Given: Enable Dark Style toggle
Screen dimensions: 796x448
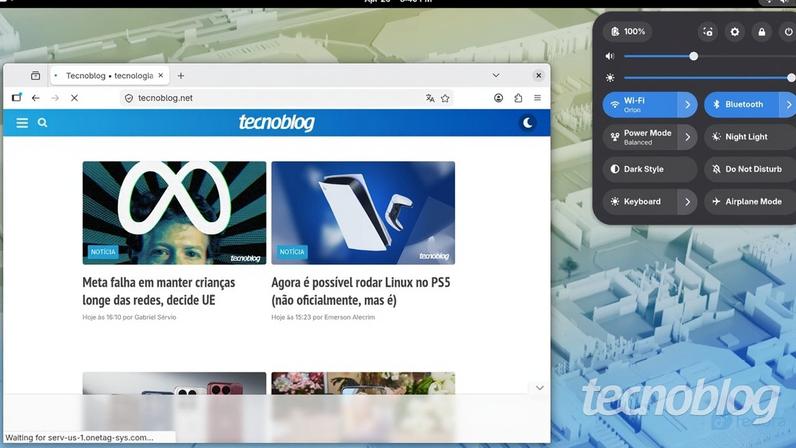Looking at the screenshot, I should tap(650, 169).
